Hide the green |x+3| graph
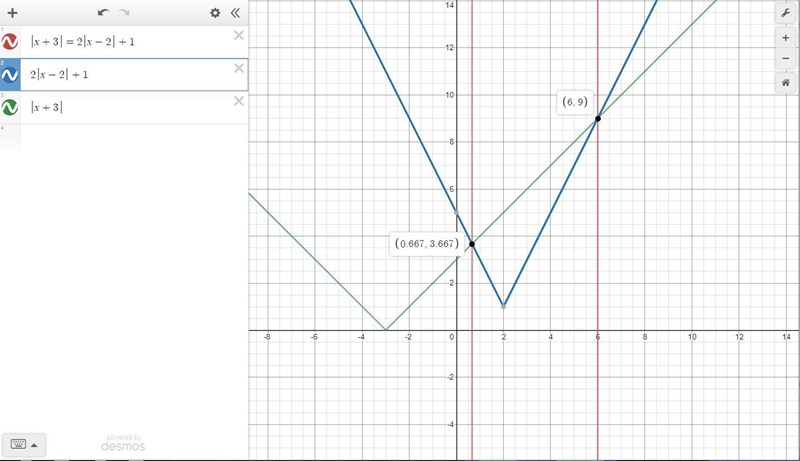The width and height of the screenshot is (800, 461). point(10,107)
